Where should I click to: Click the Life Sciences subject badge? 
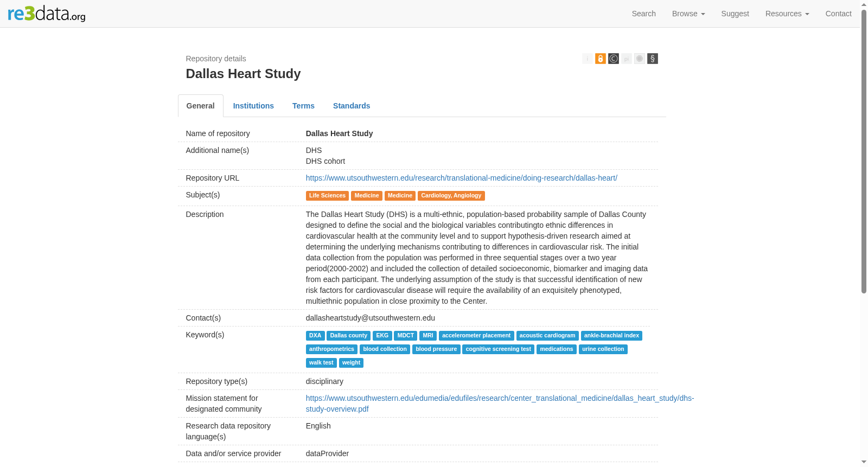click(327, 196)
